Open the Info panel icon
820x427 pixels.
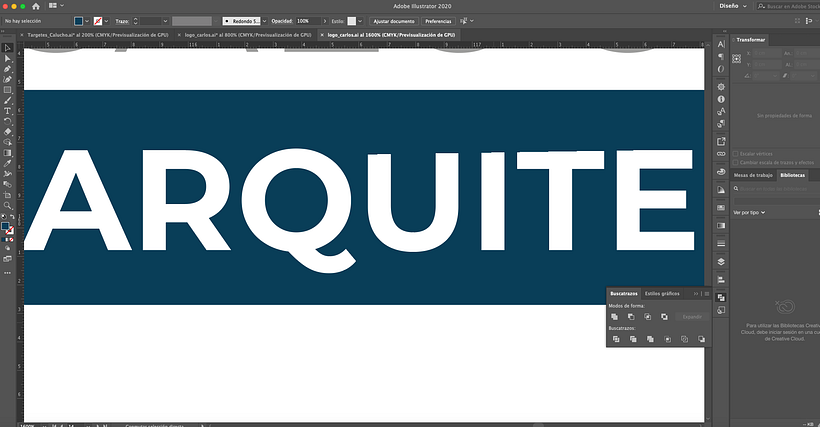click(721, 99)
